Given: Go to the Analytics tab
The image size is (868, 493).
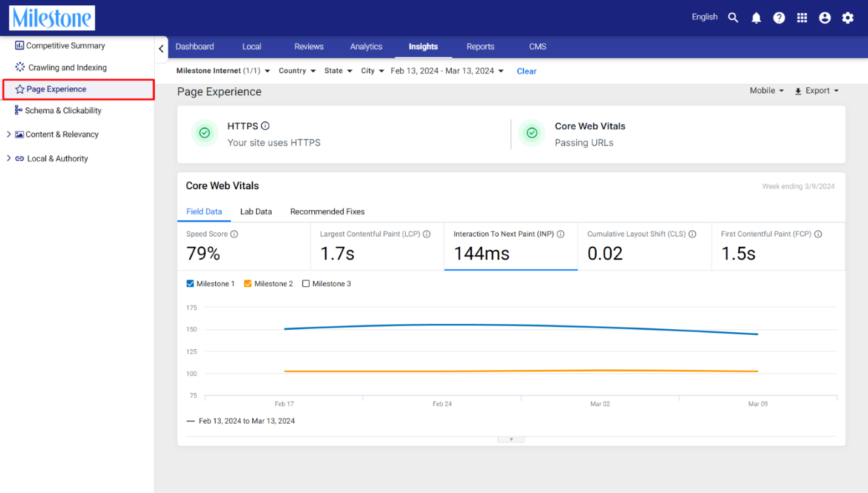Looking at the screenshot, I should [366, 47].
